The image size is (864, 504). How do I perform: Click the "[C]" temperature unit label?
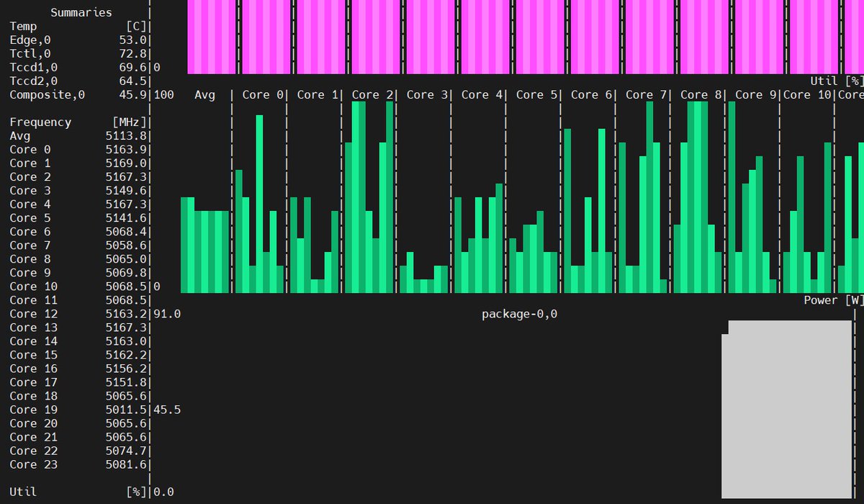click(x=137, y=26)
